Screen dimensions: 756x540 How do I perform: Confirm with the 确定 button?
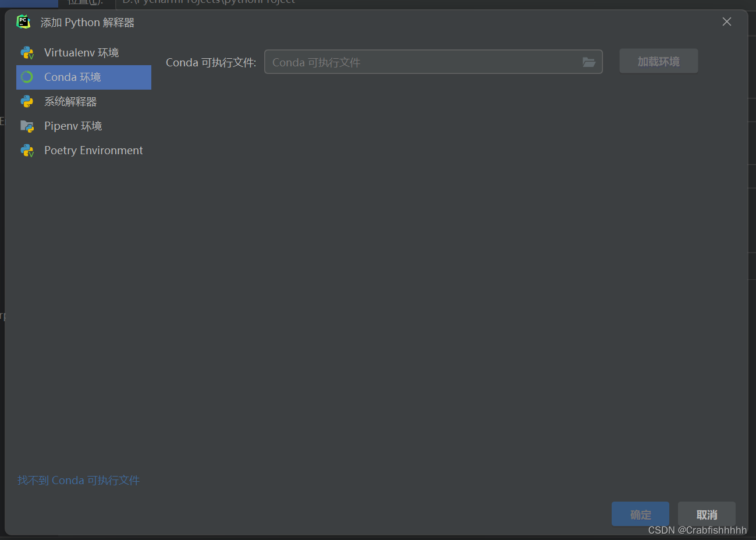point(640,514)
